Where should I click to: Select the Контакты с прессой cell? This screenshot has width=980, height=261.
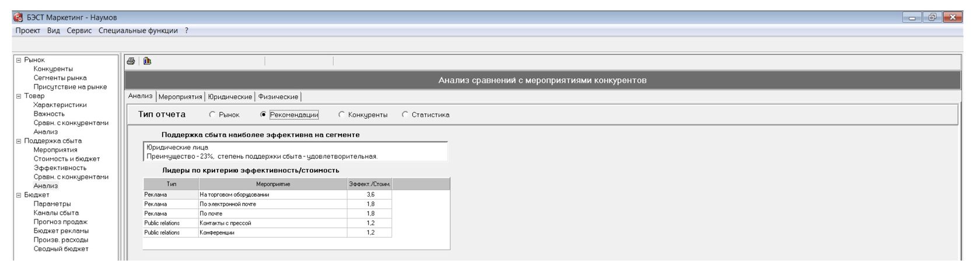coord(273,223)
